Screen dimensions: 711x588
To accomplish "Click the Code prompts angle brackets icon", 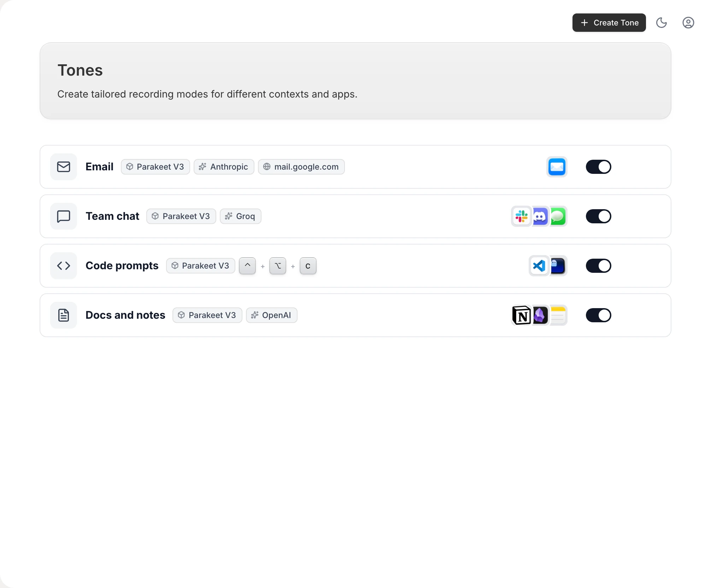I will 64,266.
